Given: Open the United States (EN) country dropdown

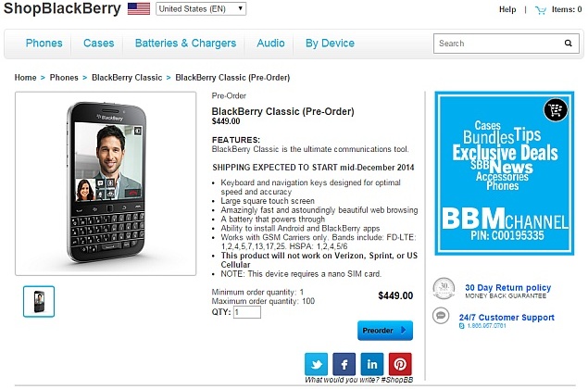Looking at the screenshot, I should click(x=201, y=8).
